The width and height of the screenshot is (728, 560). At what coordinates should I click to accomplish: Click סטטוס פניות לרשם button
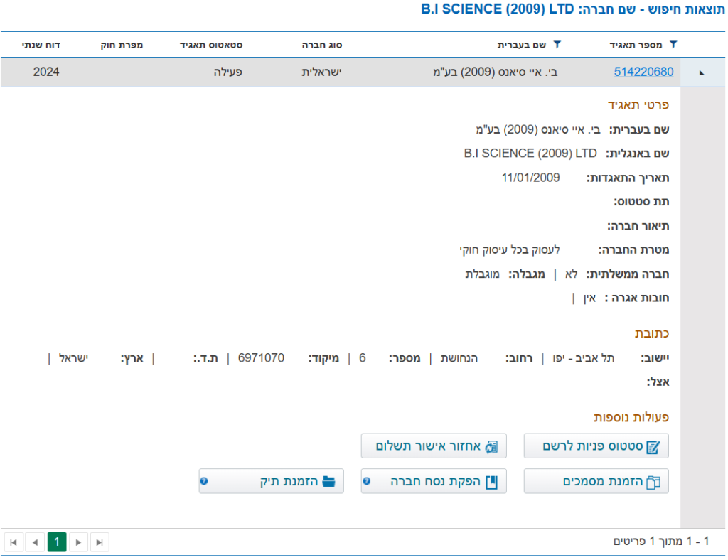point(596,446)
